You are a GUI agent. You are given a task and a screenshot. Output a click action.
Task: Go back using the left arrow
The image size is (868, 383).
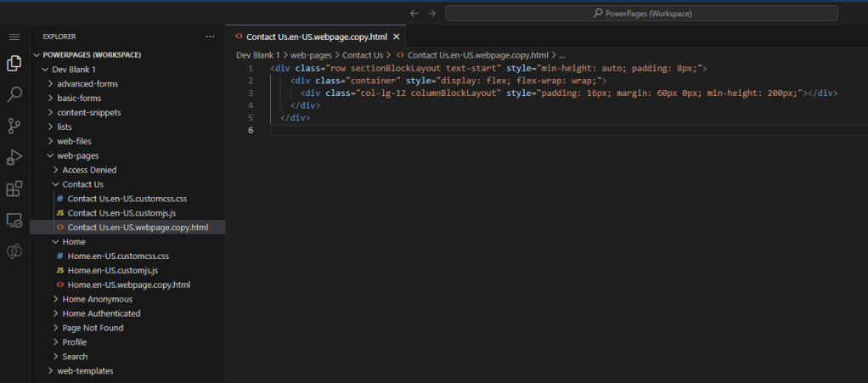[x=414, y=14]
